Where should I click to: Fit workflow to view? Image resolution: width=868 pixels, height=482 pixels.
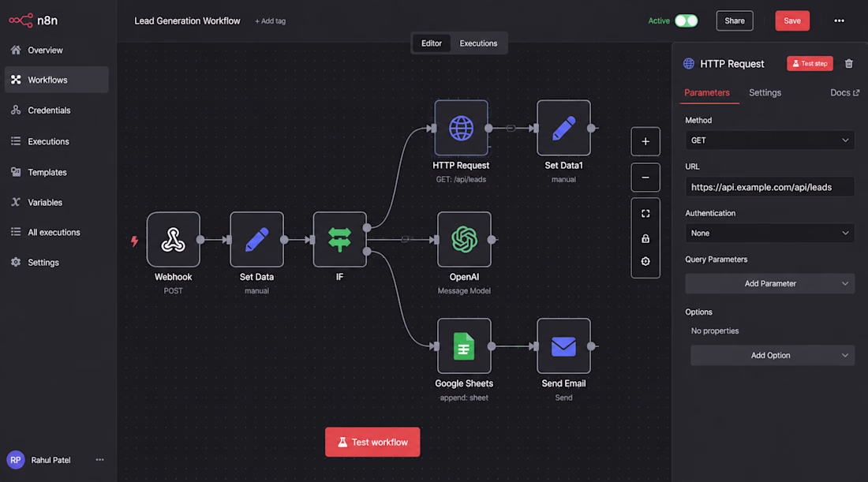point(645,213)
